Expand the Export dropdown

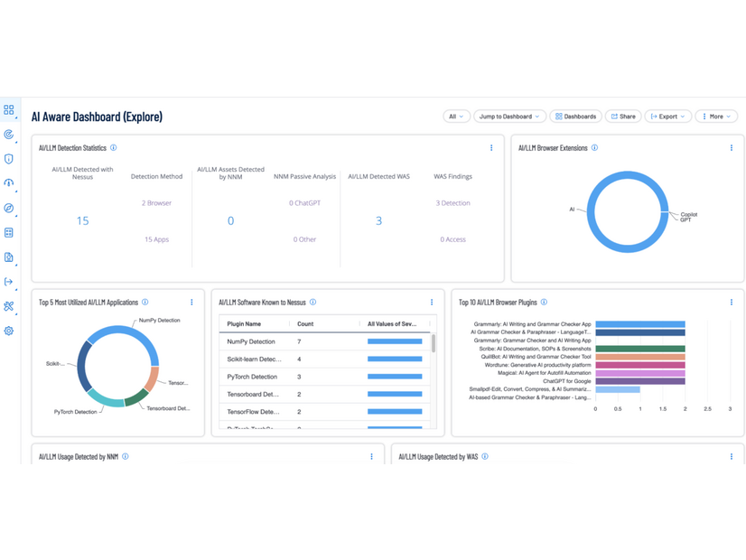(667, 117)
